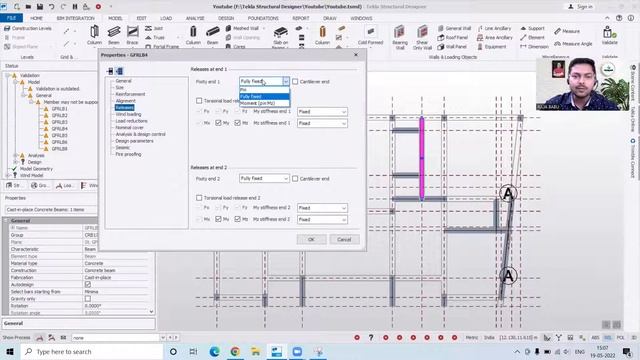Viewport: 640px width, 360px height.
Task: Enable Cantilever end for end 1
Action: (295, 82)
